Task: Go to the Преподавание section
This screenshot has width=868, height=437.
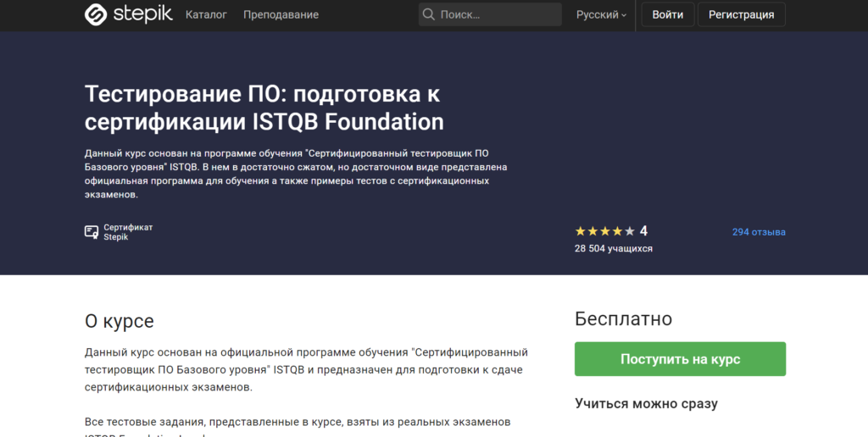Action: point(281,14)
